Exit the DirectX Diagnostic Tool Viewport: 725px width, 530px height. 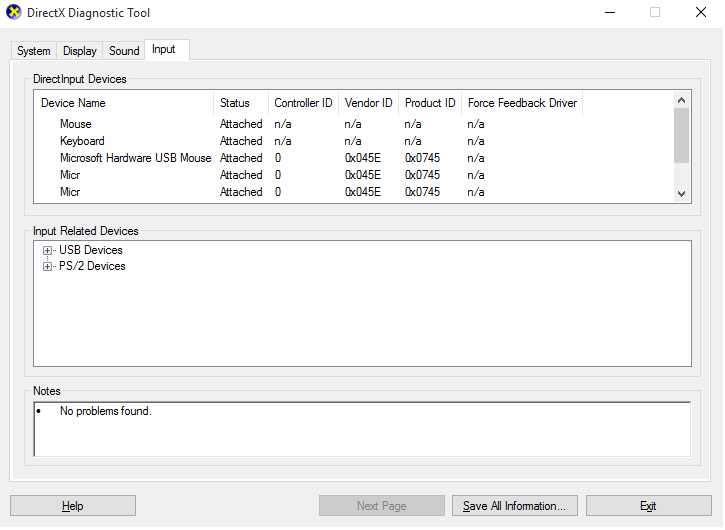tap(648, 506)
